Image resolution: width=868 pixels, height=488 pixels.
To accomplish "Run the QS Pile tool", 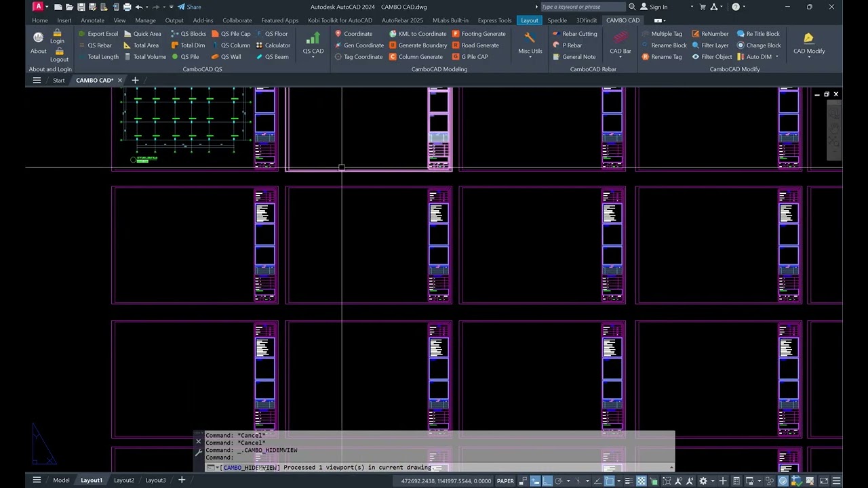I will click(185, 57).
